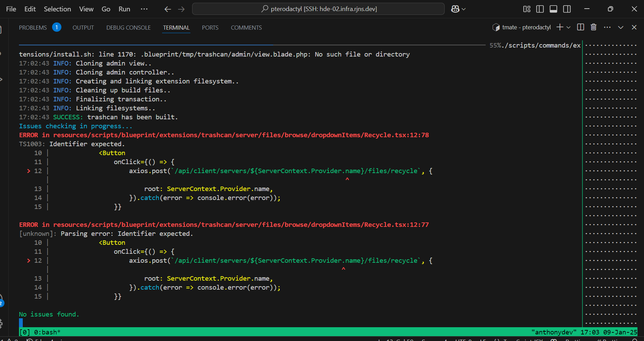644x341 pixels.
Task: Click the search magnifier in command center
Action: tap(265, 9)
